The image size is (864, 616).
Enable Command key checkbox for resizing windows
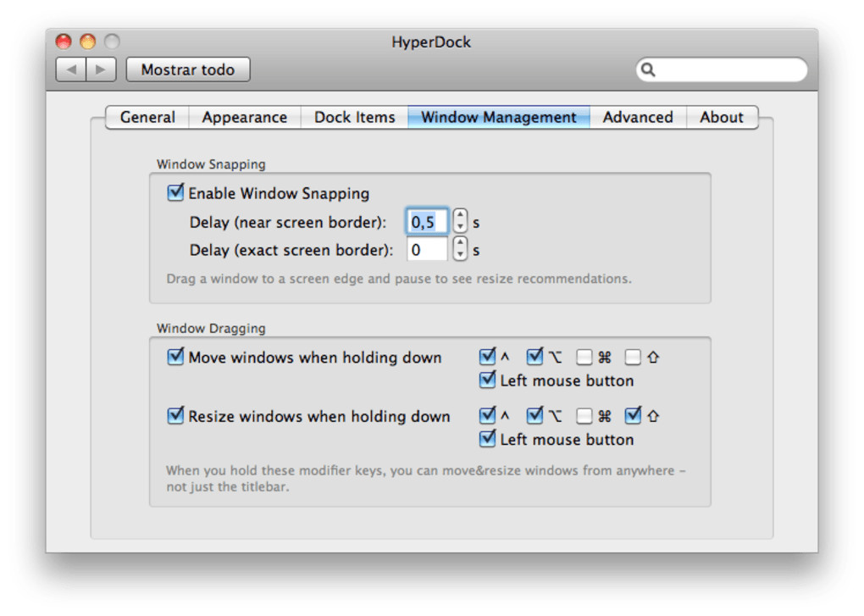(584, 416)
